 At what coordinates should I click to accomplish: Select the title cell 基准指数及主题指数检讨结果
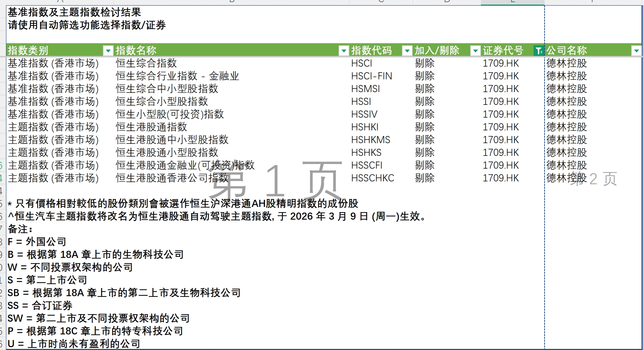point(74,12)
